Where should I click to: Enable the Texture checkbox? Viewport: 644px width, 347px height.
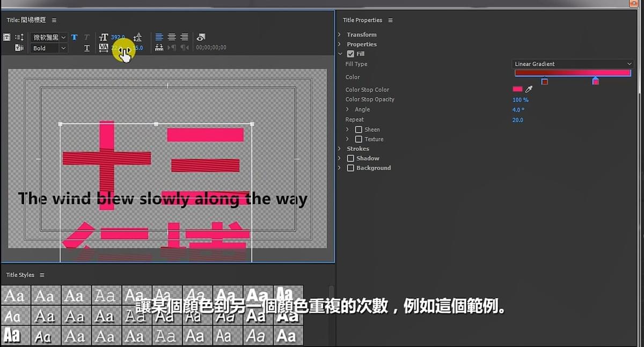point(358,139)
